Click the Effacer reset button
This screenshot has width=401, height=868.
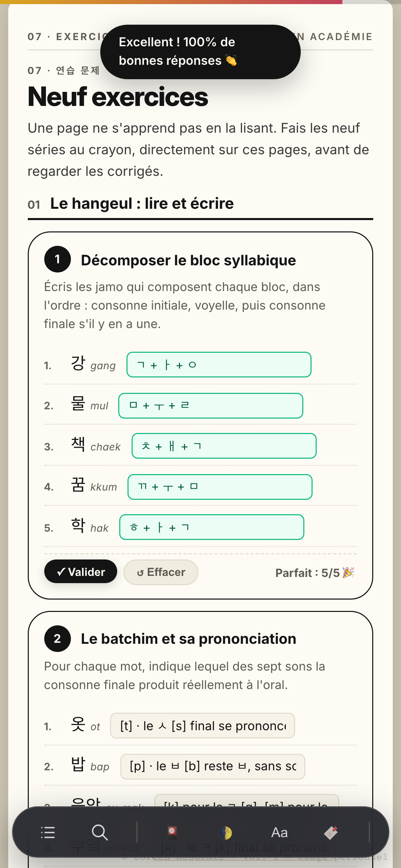click(x=161, y=572)
